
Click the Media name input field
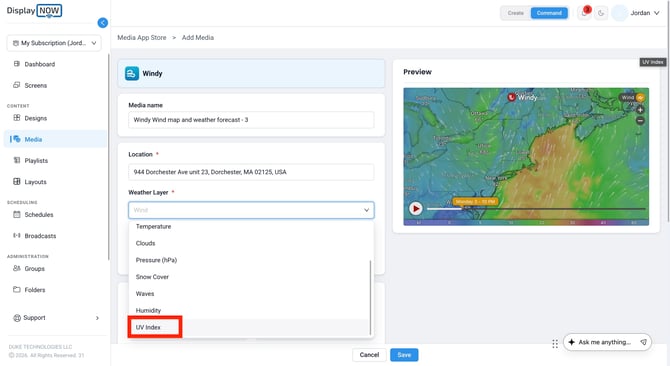tap(251, 120)
